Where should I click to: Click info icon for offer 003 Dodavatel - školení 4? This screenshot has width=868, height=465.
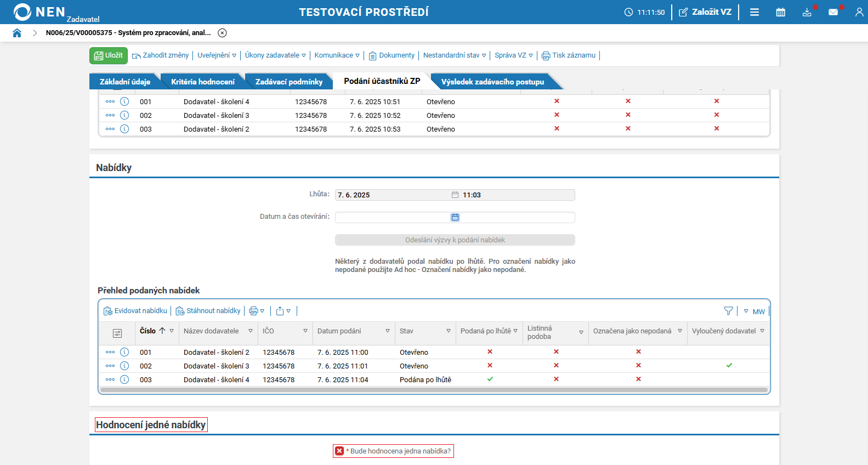(x=124, y=379)
